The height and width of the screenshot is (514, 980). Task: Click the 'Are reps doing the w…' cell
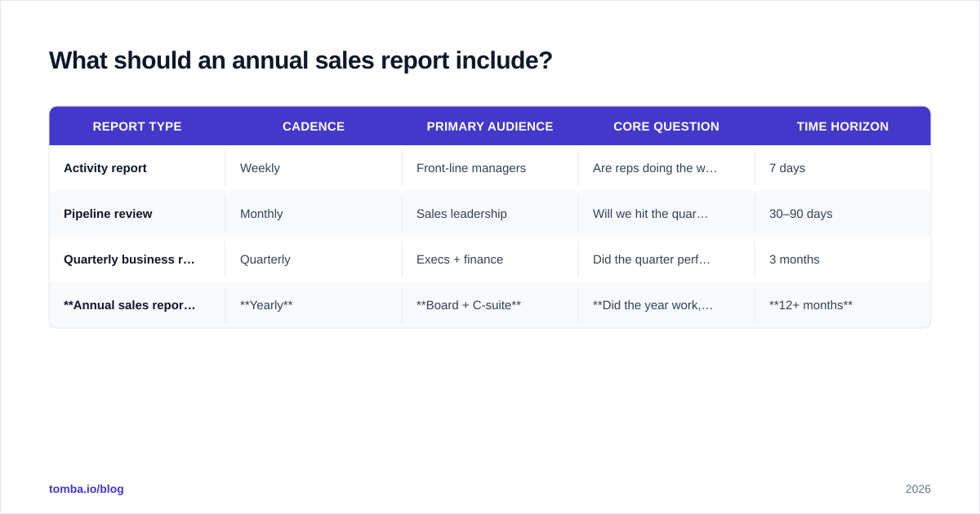[x=666, y=168]
